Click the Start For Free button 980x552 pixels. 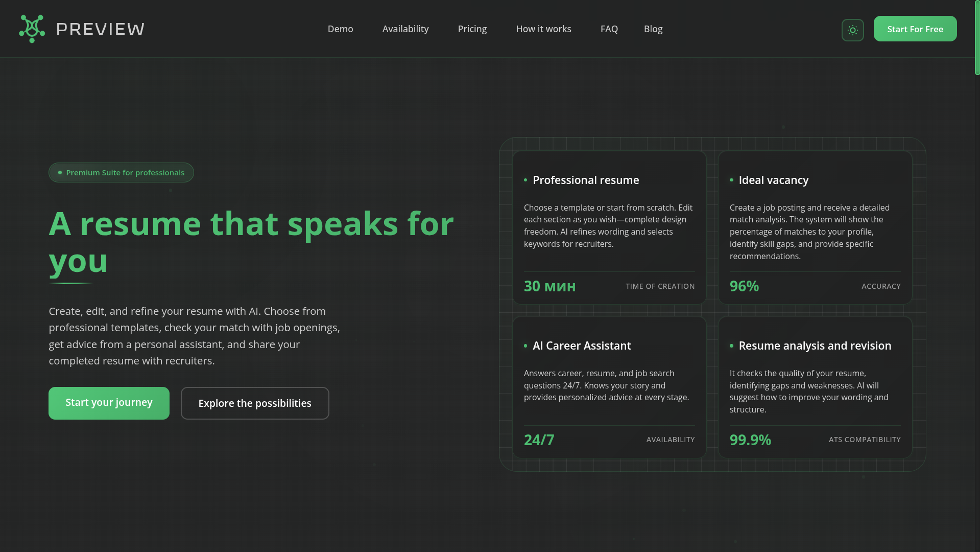915,29
